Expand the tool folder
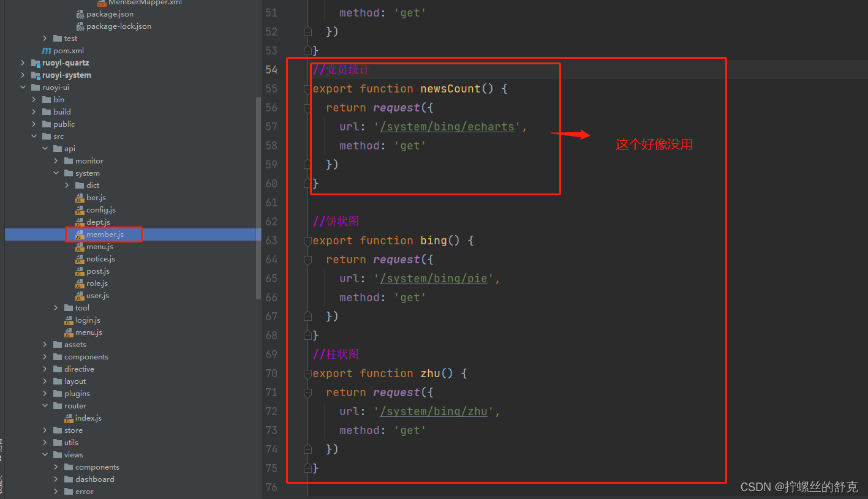 (x=56, y=308)
